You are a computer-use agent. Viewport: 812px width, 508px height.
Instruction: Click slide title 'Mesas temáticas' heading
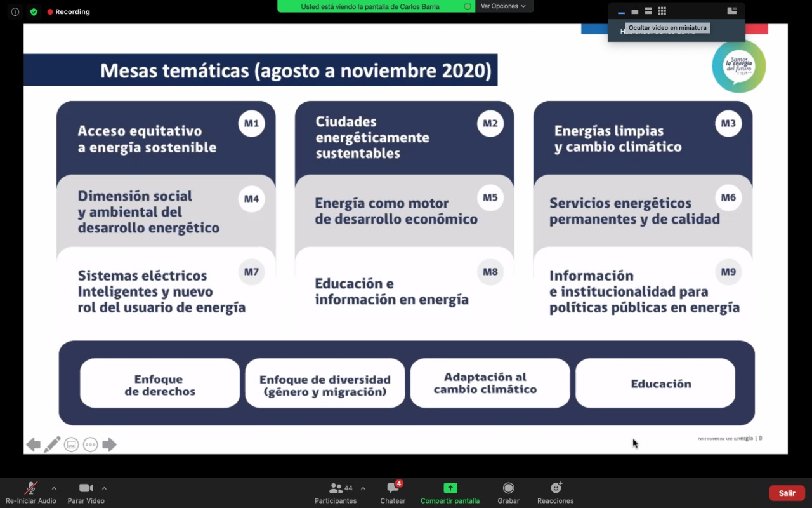click(296, 70)
